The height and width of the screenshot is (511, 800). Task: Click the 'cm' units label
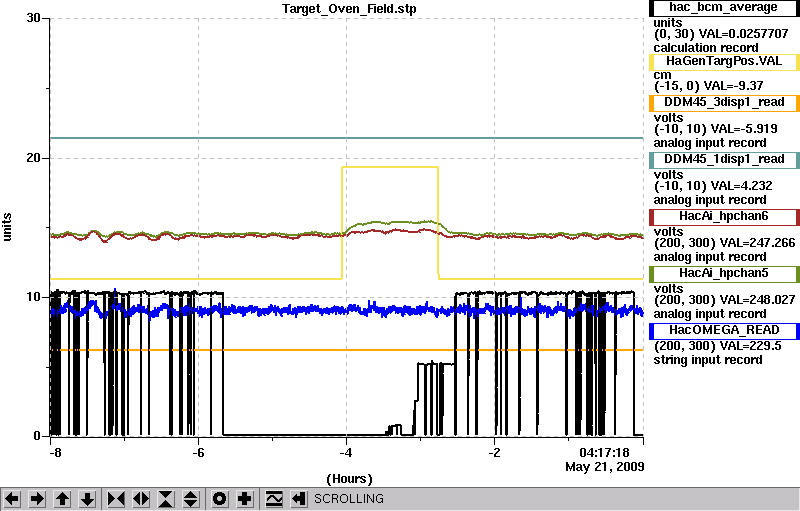pos(662,75)
